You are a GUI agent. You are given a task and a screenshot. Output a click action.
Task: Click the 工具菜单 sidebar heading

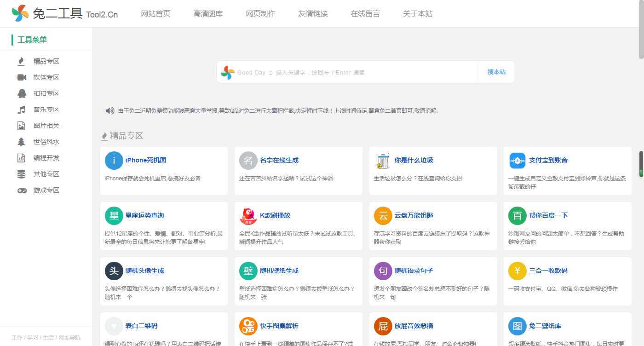click(x=32, y=40)
